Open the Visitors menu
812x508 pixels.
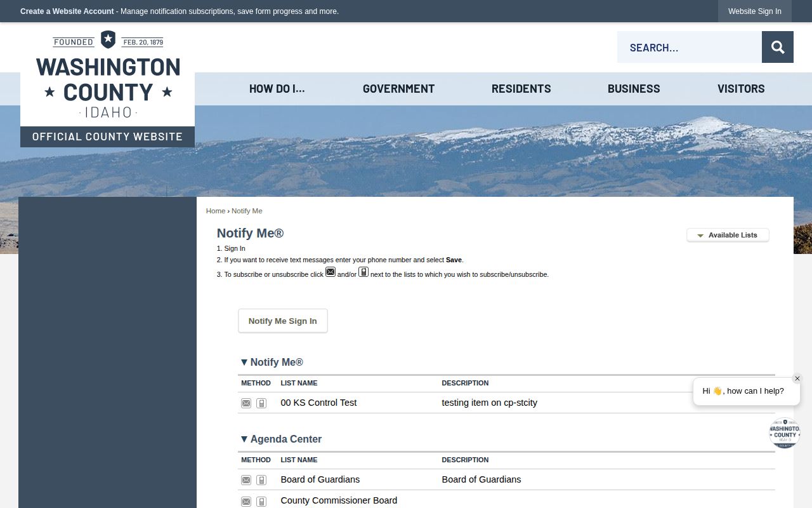pos(741,89)
